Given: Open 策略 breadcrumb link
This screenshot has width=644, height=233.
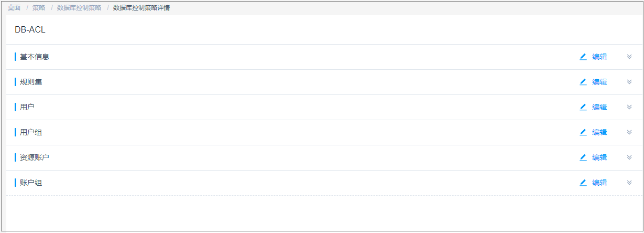Looking at the screenshot, I should (x=39, y=8).
